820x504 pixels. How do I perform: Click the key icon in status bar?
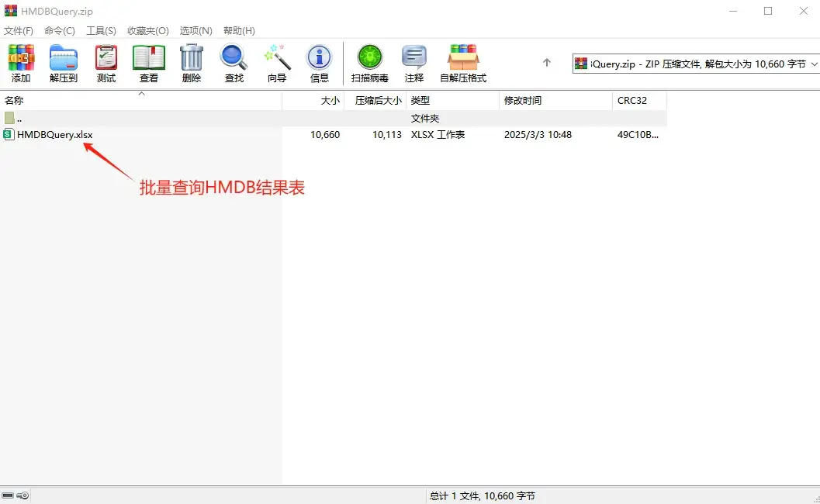coord(22,495)
